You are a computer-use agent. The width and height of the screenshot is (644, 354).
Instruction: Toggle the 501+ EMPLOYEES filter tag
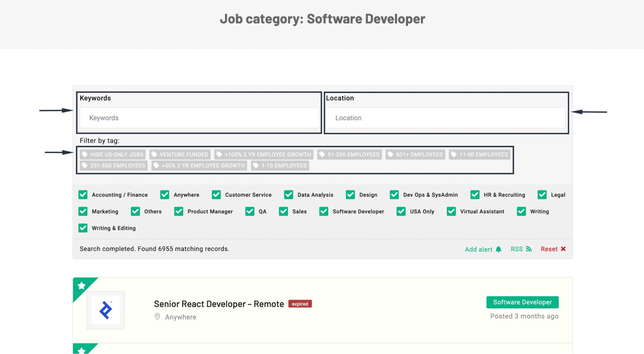tap(415, 154)
